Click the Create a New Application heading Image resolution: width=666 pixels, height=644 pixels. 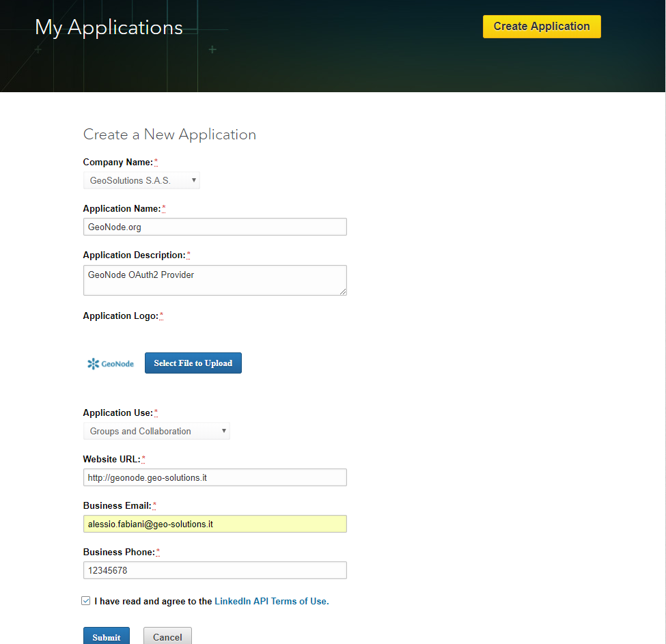[169, 135]
